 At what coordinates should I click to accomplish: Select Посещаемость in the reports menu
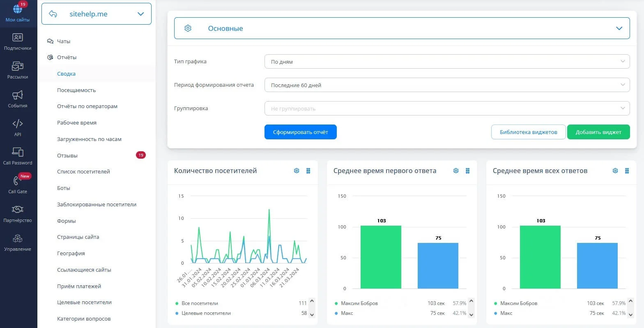(x=76, y=90)
